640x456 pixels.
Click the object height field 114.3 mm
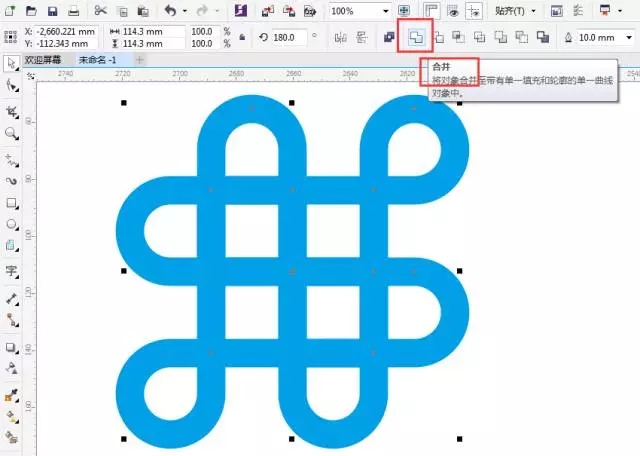153,43
